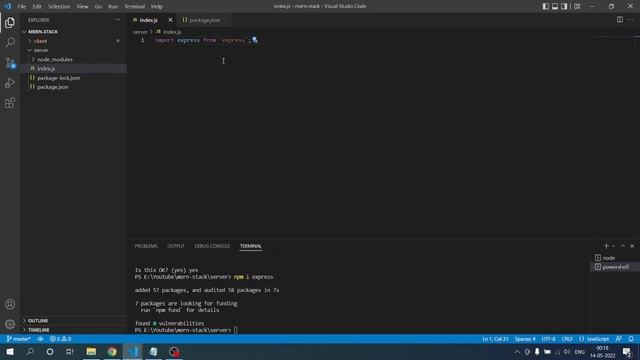Select the node terminal instance
Screen dimensions: 640x360
point(614,258)
